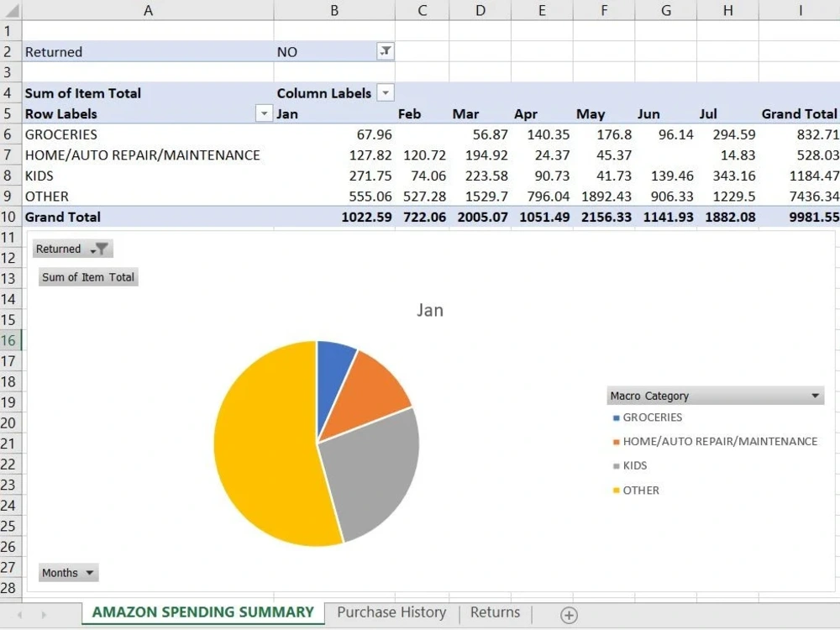Image resolution: width=840 pixels, height=630 pixels.
Task: Select the Feb column label cell
Action: coord(423,113)
